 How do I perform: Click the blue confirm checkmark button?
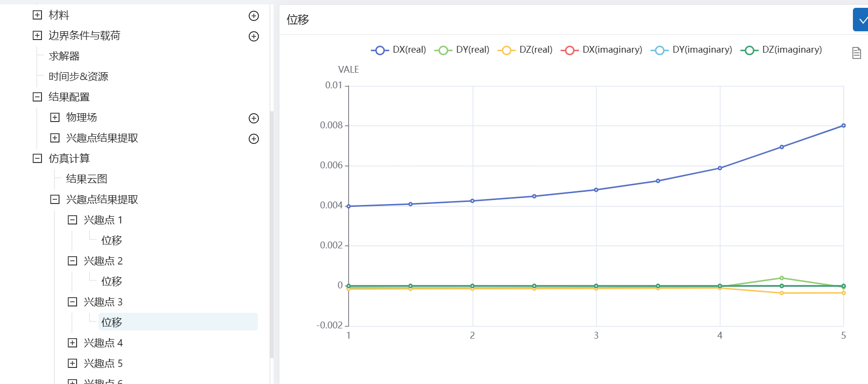pyautogui.click(x=861, y=20)
